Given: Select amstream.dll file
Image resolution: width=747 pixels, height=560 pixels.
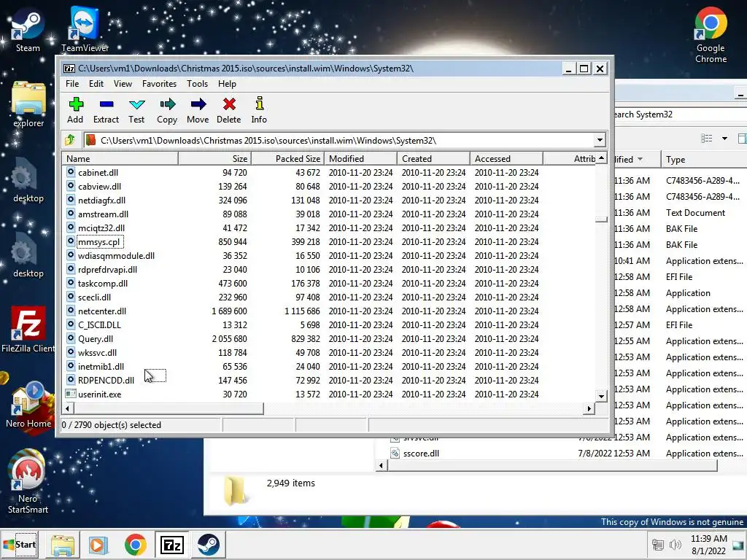Looking at the screenshot, I should click(103, 214).
